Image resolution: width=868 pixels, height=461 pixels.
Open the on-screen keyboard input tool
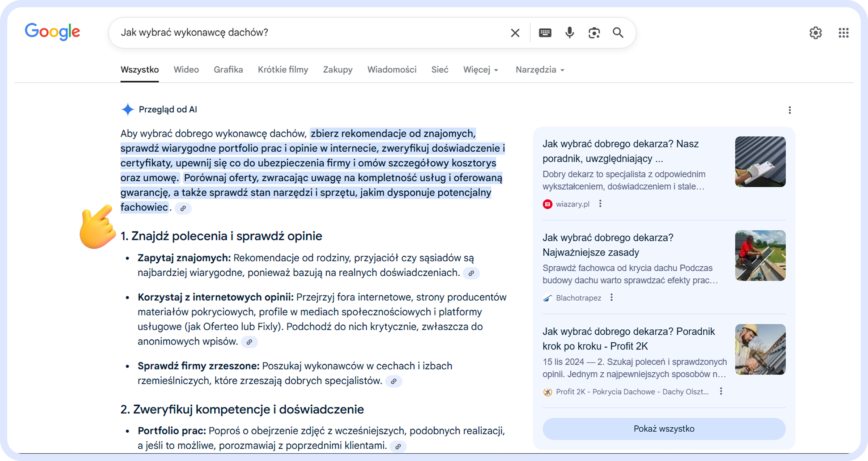click(545, 33)
